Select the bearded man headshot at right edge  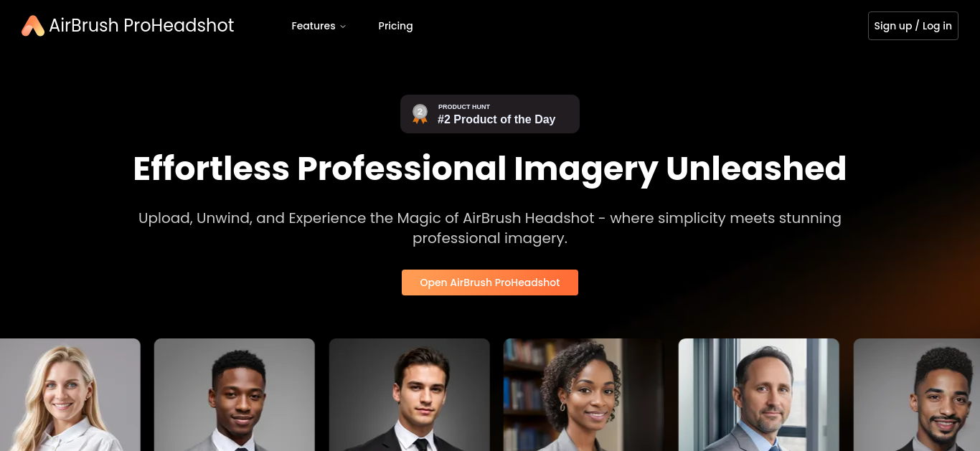917,394
